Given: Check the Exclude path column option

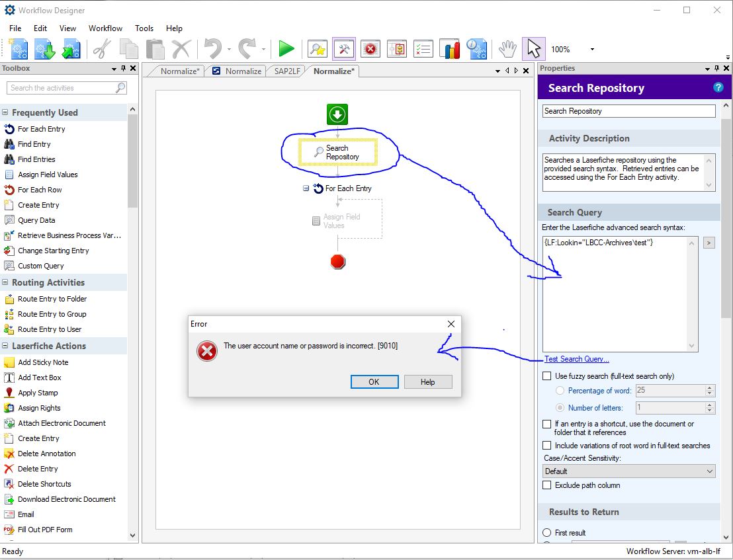Looking at the screenshot, I should point(546,485).
